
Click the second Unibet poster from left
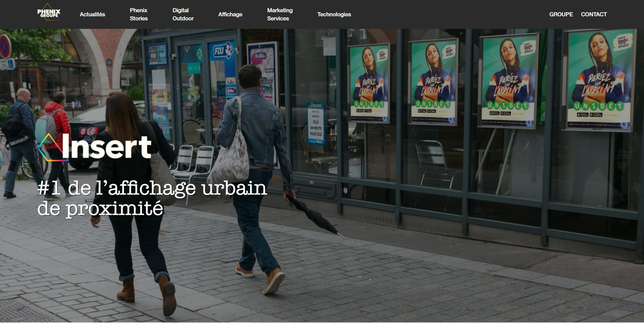tap(433, 82)
